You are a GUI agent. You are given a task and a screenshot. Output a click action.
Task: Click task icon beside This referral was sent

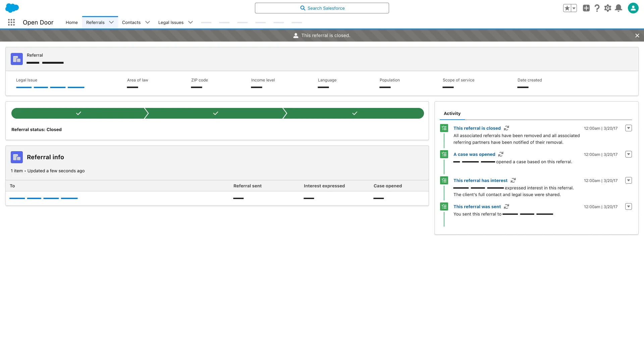point(444,206)
